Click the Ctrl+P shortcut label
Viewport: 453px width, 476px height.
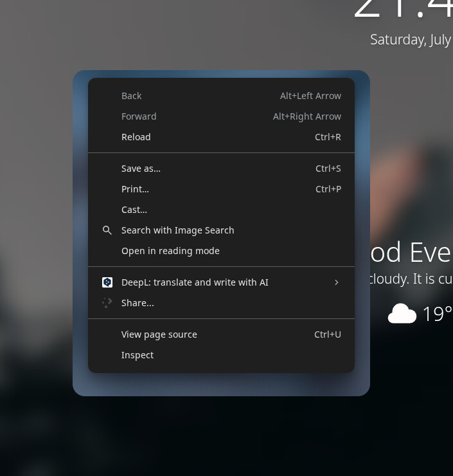(x=328, y=189)
